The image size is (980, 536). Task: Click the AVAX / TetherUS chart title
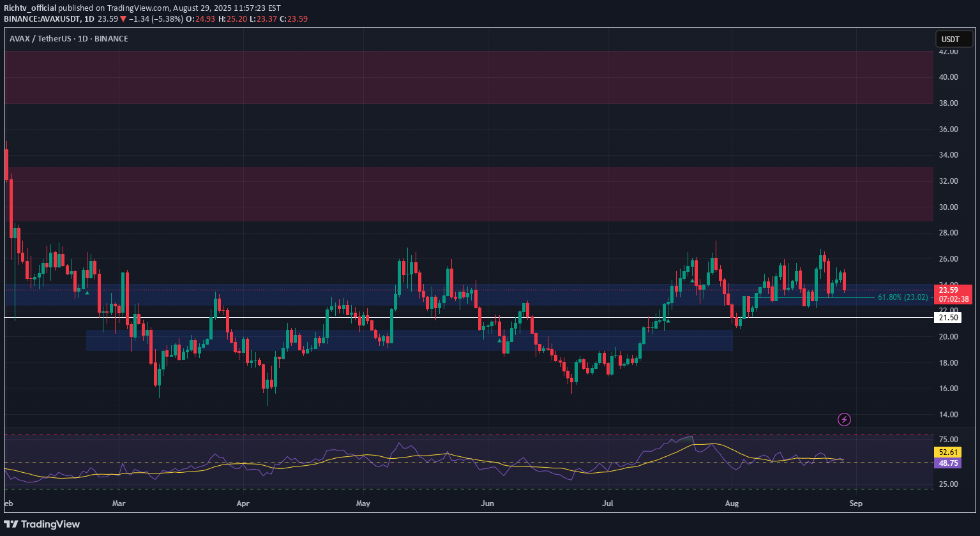coord(68,39)
